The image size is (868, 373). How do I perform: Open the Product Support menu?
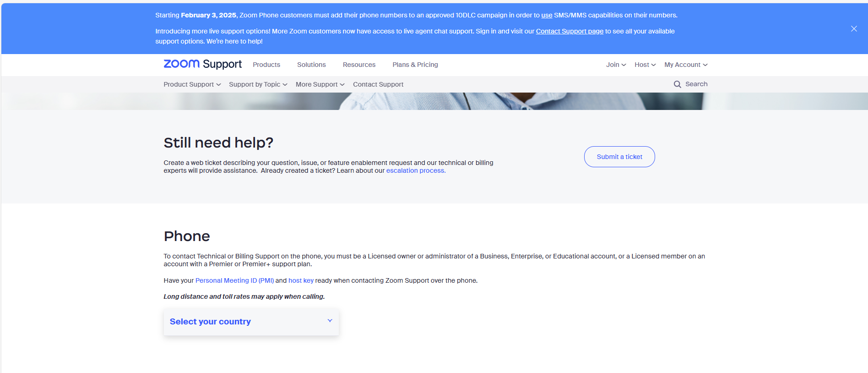point(192,84)
